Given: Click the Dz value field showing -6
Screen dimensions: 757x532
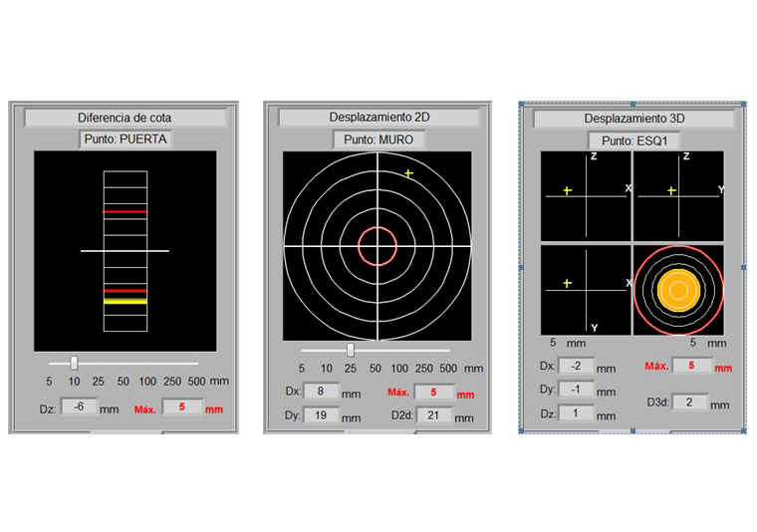Looking at the screenshot, I should pyautogui.click(x=79, y=407).
